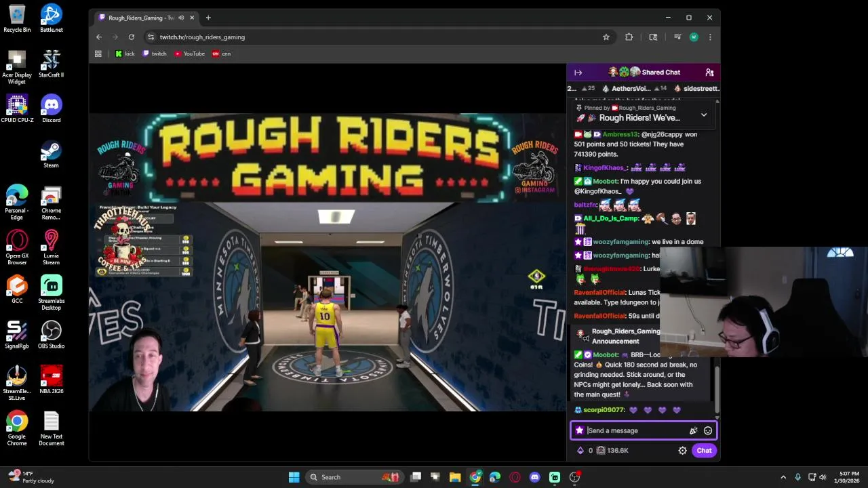Screen dimensions: 868x488
Task: Click the taskbar Search box
Action: [355, 477]
